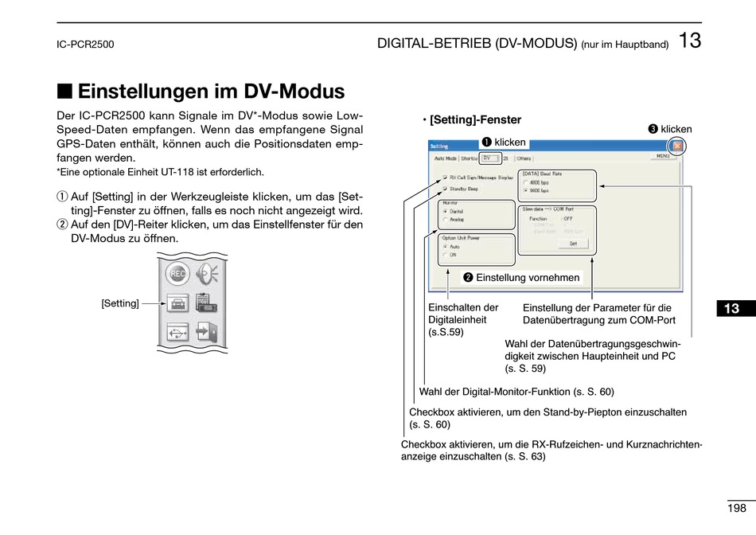Click the speaker sound icon in toolbar

coord(208,274)
